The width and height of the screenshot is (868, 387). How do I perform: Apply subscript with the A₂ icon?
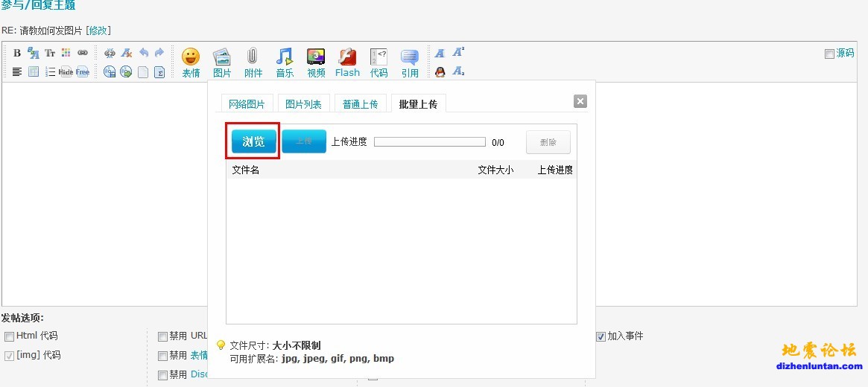coord(457,71)
